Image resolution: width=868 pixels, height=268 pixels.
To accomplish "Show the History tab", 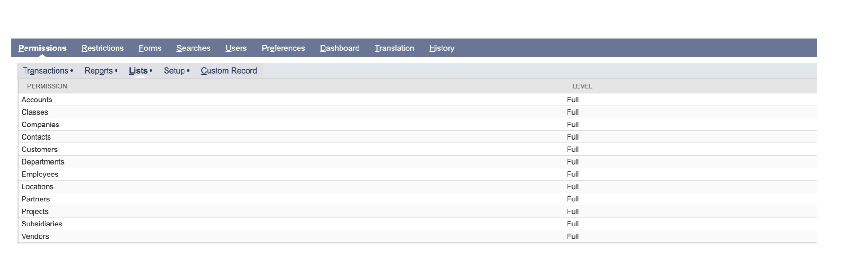I will (x=442, y=48).
